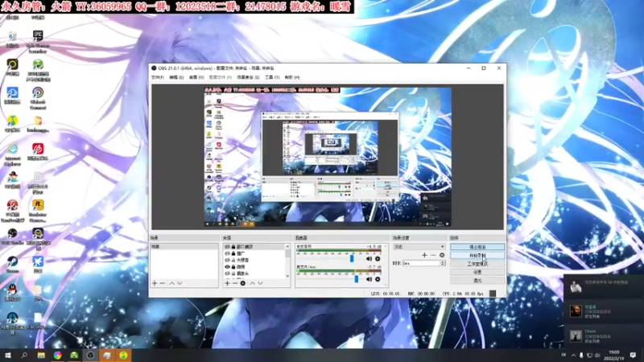Screen dimensions: 644x362
Task: Open taskbar search magnifier
Action: tap(24, 355)
